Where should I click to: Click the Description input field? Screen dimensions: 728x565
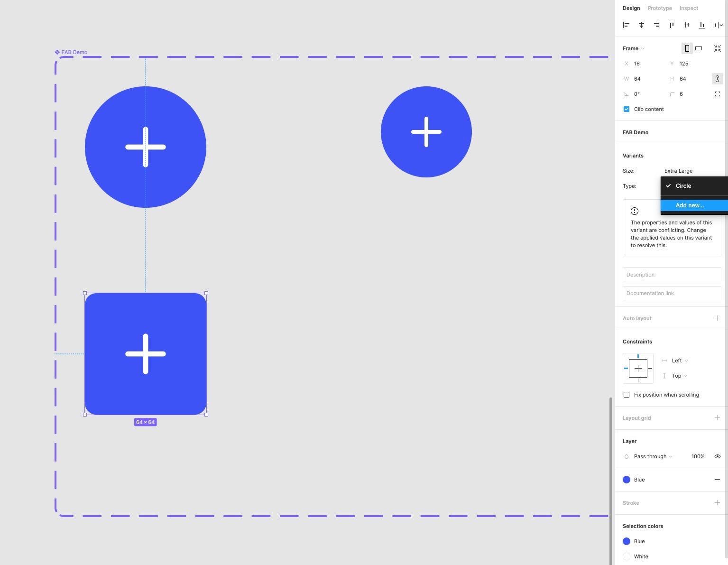tap(672, 275)
